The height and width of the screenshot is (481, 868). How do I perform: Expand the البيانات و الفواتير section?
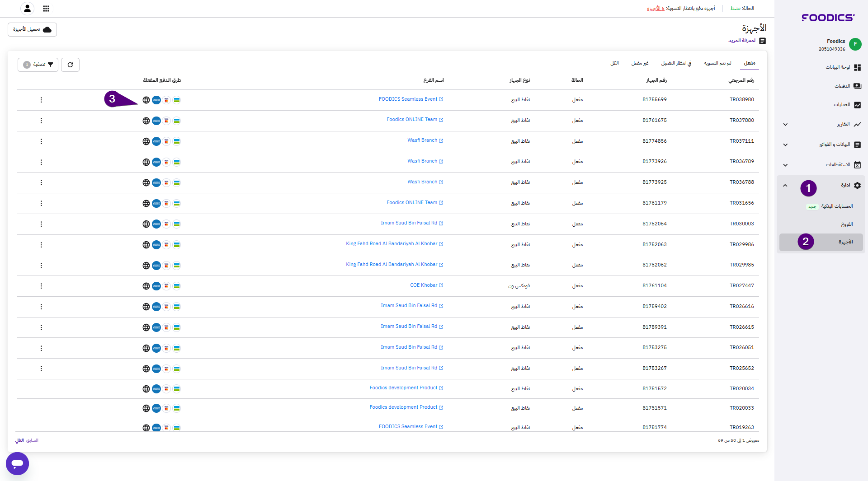pos(785,145)
